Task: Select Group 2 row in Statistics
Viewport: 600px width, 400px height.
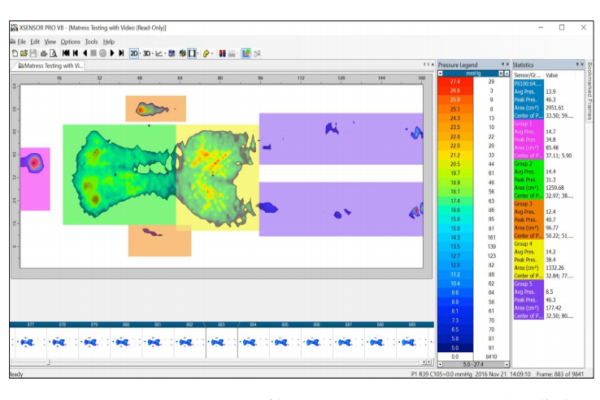Action: (525, 162)
